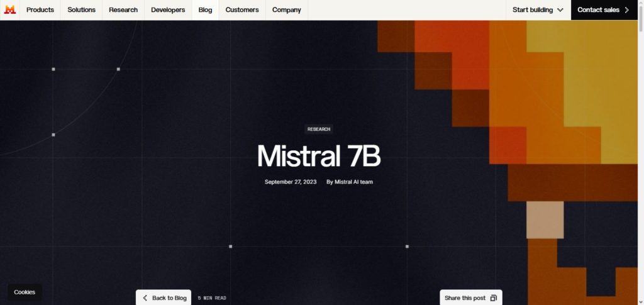
Task: Go to the Blog tab
Action: pyautogui.click(x=206, y=10)
